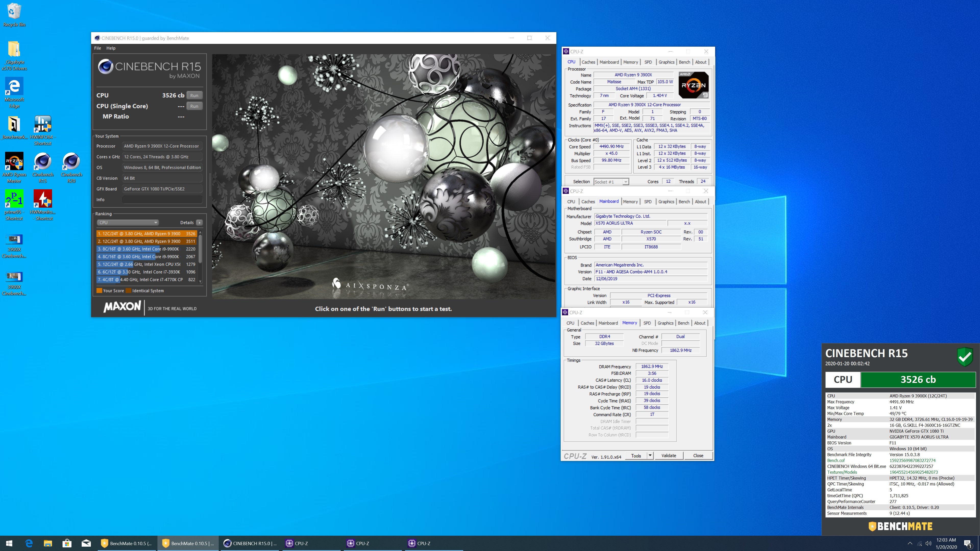Open Mail app from the taskbar
This screenshot has height=551, width=980.
pos(86,543)
